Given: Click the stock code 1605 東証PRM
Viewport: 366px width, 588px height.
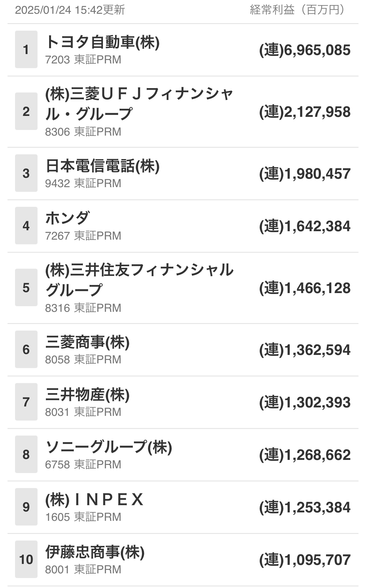Looking at the screenshot, I should pos(83,517).
